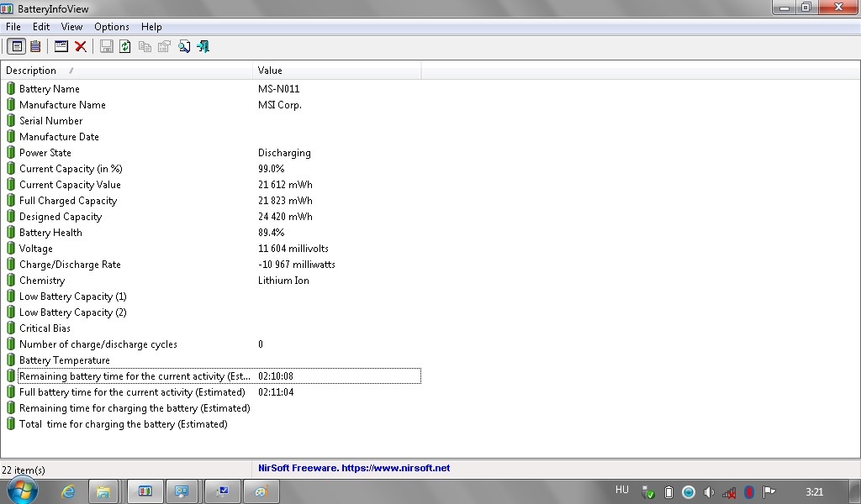Open the File menu
Image resolution: width=861 pixels, height=504 pixels.
(x=13, y=26)
